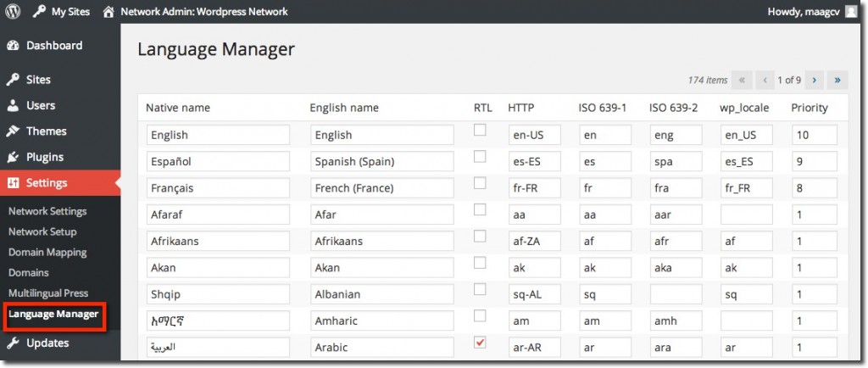This screenshot has height=368, width=868.
Task: Click the Network Admin home icon
Action: click(109, 12)
